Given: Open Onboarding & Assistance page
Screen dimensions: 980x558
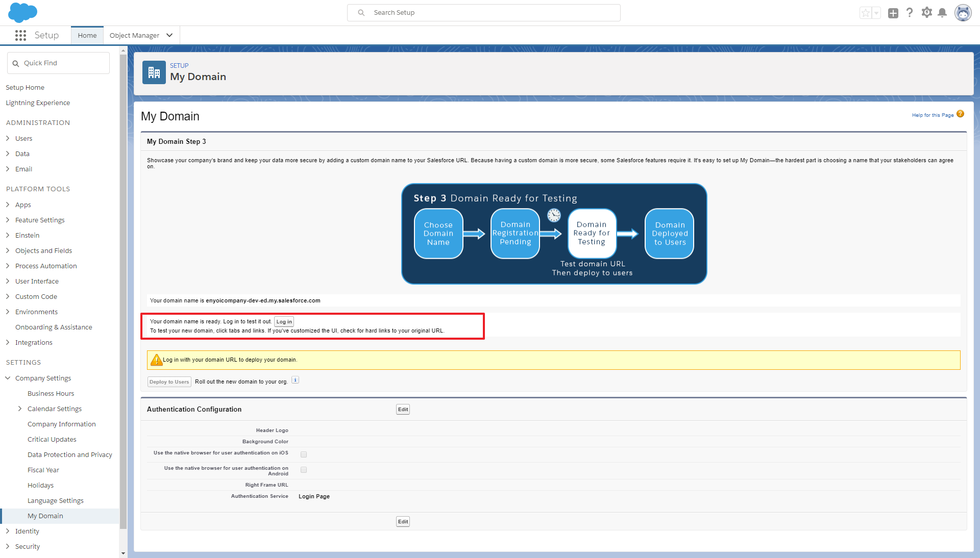Looking at the screenshot, I should 54,327.
